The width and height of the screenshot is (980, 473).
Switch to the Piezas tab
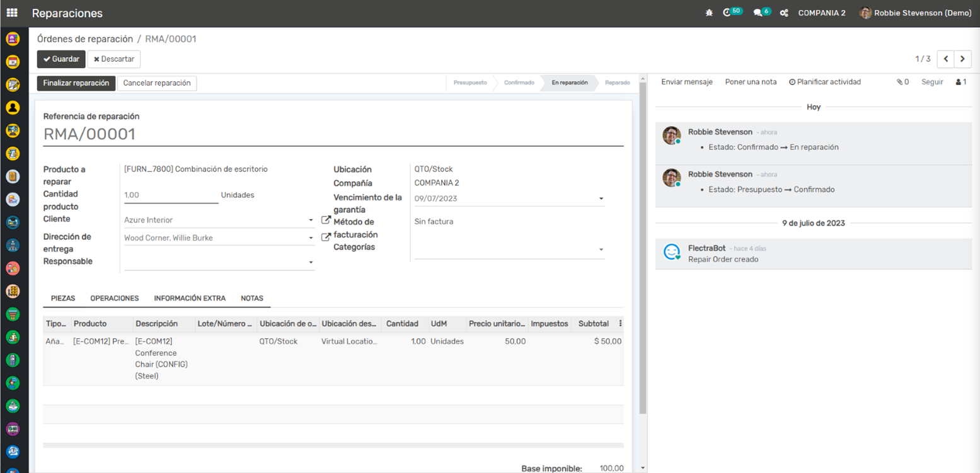click(x=63, y=298)
